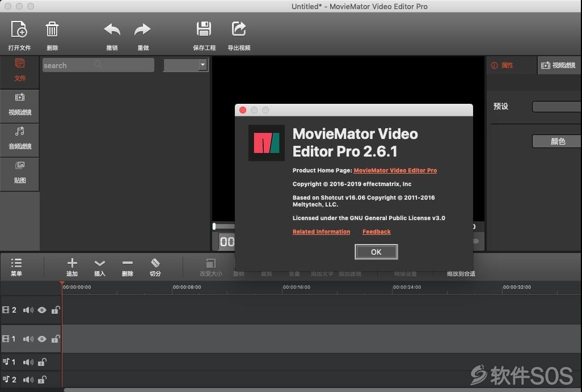Click the 切分 (Split) icon

click(155, 263)
